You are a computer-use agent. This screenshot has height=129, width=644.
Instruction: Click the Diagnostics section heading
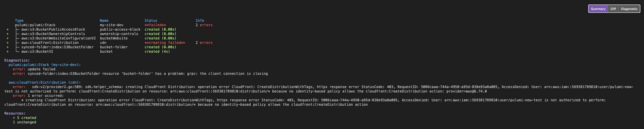coord(17,60)
